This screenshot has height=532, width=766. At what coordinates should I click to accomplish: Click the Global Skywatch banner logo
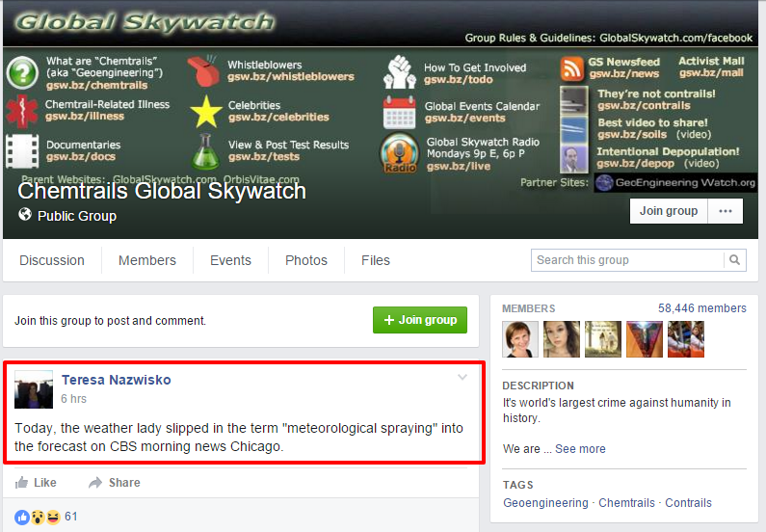click(145, 22)
